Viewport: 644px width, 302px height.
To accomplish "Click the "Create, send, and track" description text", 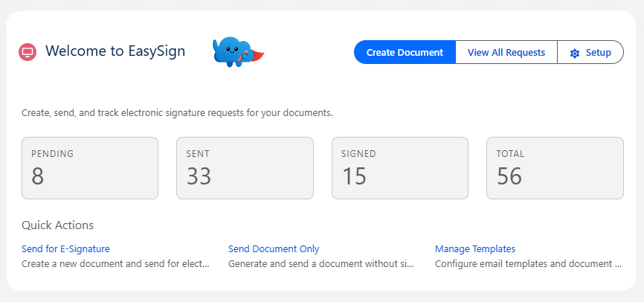I will coord(177,113).
